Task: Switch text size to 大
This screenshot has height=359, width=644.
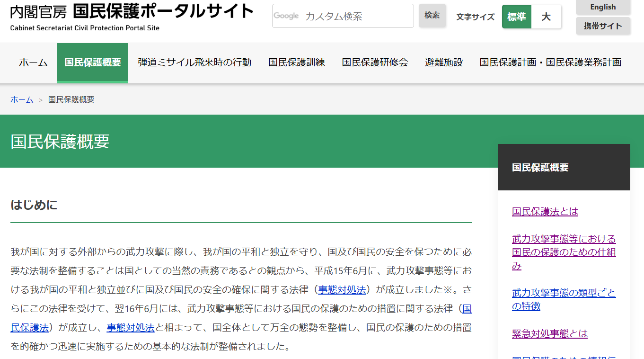Action: click(x=546, y=17)
